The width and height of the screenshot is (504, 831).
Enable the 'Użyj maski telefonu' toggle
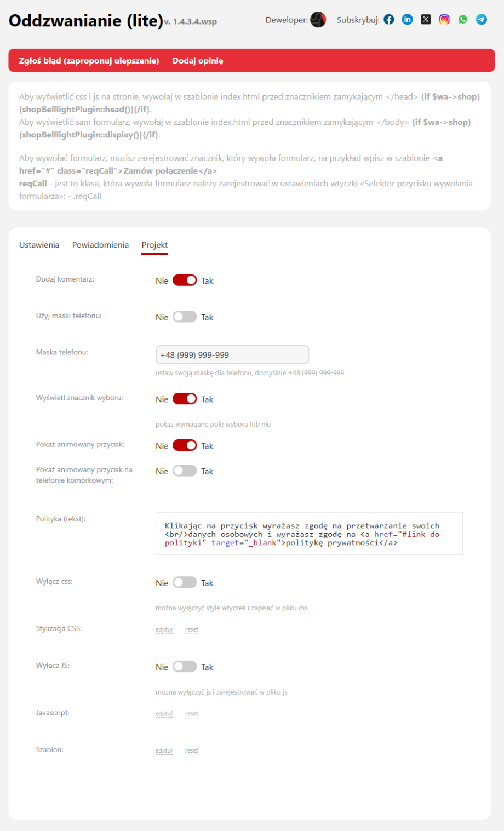(x=185, y=317)
